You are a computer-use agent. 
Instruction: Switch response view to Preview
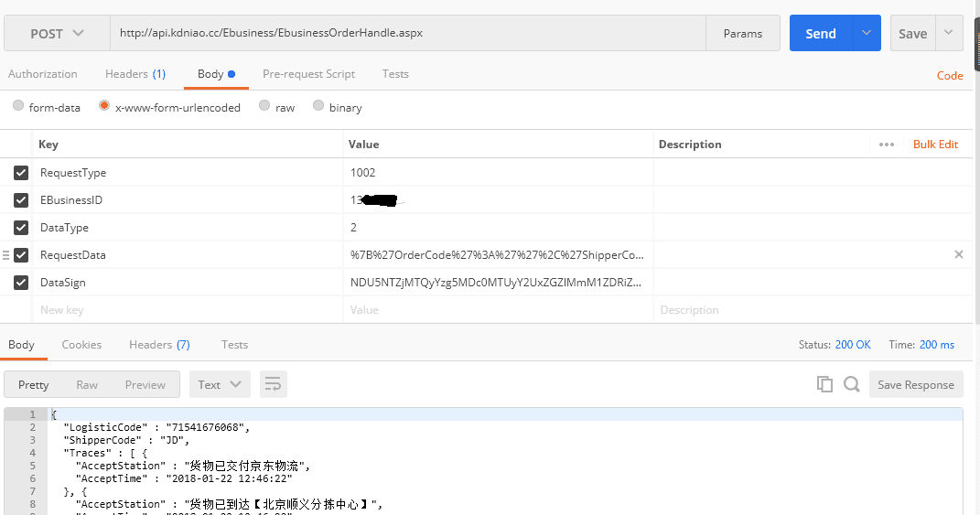click(x=145, y=384)
